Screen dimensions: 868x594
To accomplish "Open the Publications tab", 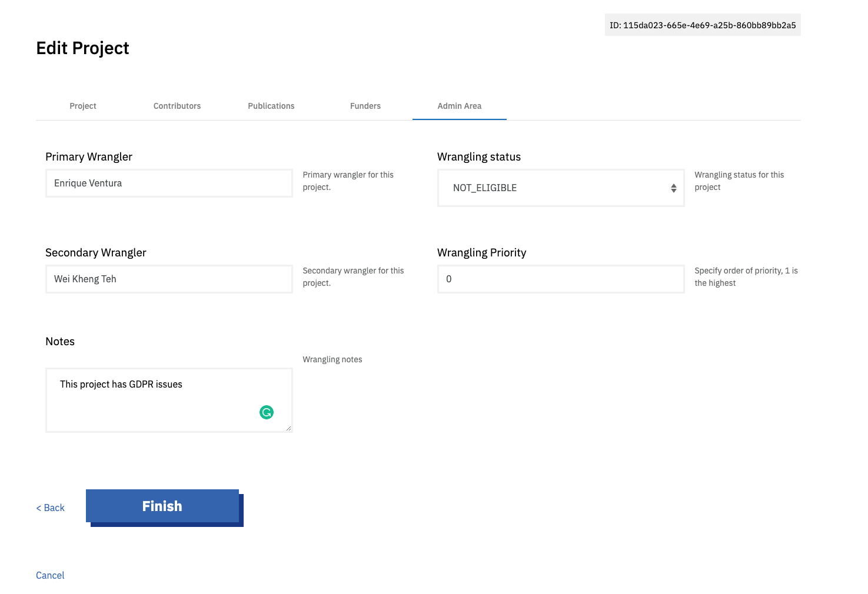I will (271, 106).
